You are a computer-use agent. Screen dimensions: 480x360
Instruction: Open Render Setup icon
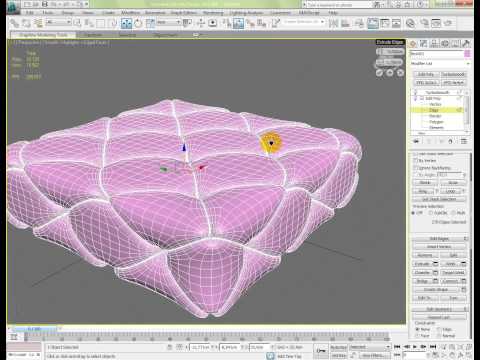[424, 23]
